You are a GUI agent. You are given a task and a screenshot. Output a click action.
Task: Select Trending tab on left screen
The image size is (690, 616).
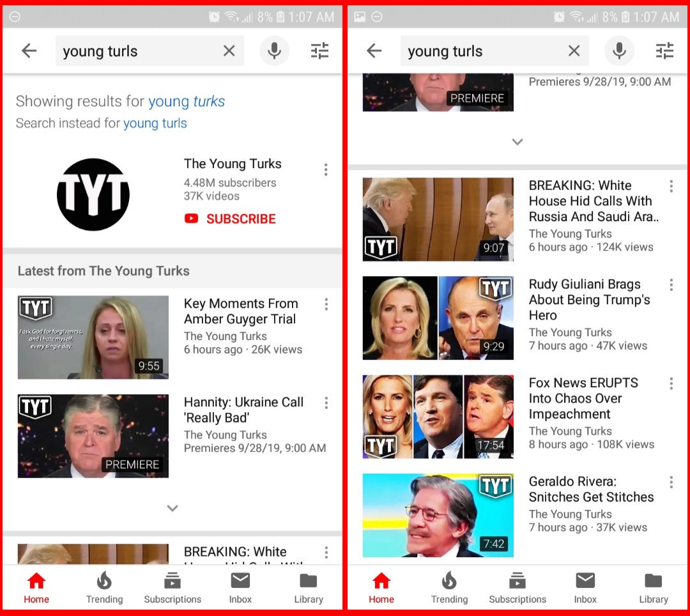[104, 588]
